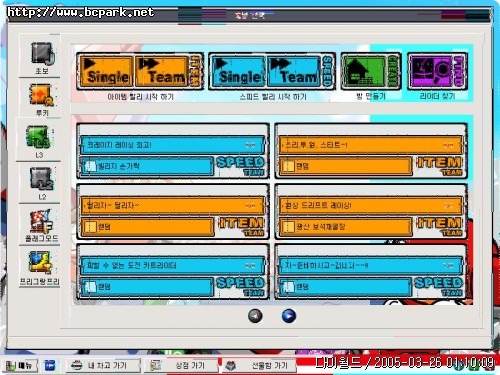This screenshot has width=500, height=375.
Task: Switch to the L2 license channel
Action: pos(42,178)
